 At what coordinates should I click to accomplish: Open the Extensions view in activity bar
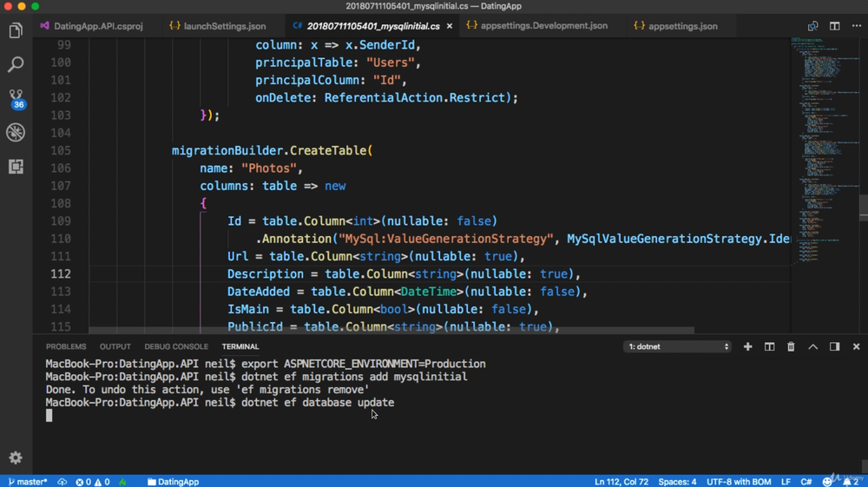16,167
